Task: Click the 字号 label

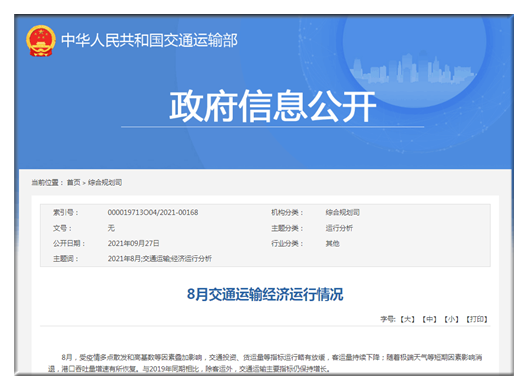Action: pyautogui.click(x=388, y=319)
